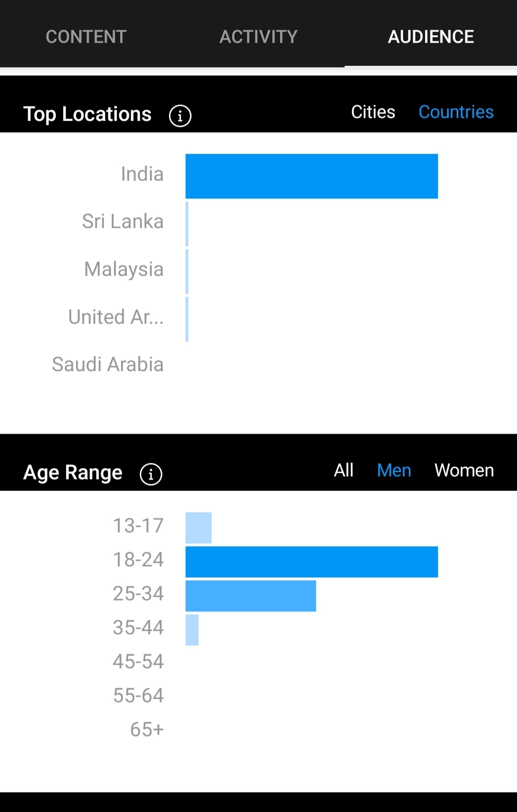This screenshot has width=517, height=812.
Task: Tap the 25-34 age range bar
Action: point(251,596)
